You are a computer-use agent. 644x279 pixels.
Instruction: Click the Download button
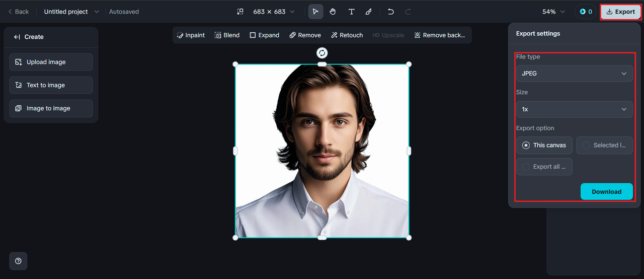tap(606, 192)
